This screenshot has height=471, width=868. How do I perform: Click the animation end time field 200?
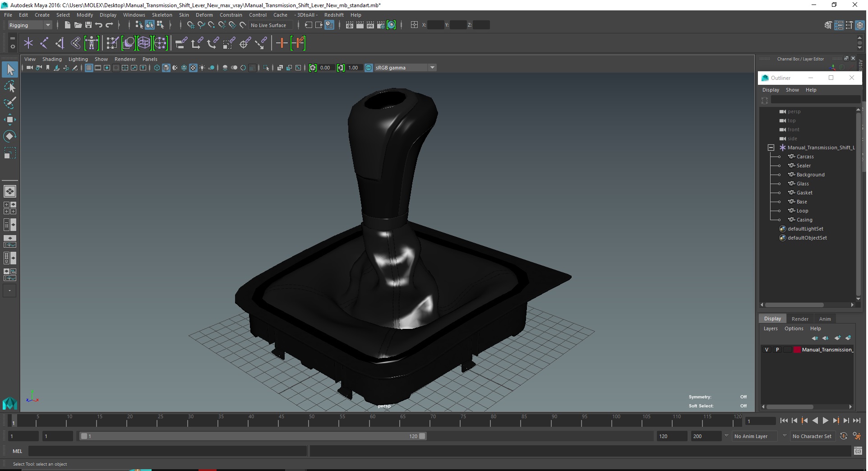[x=706, y=436]
